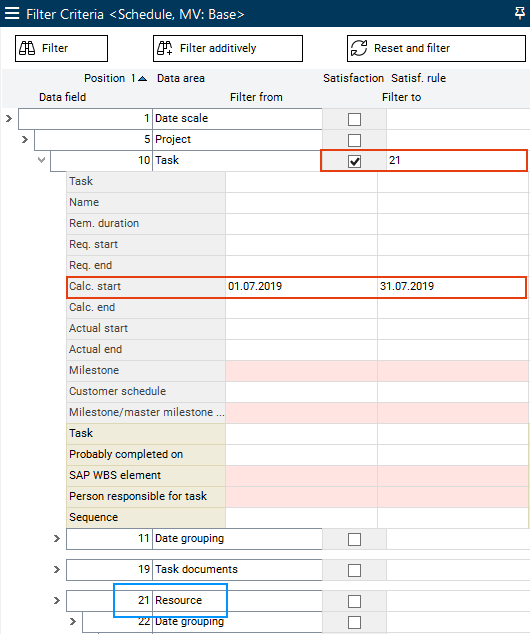Tick the Resource satisfaction checkbox
Screen dimensions: 530x634
(354, 601)
